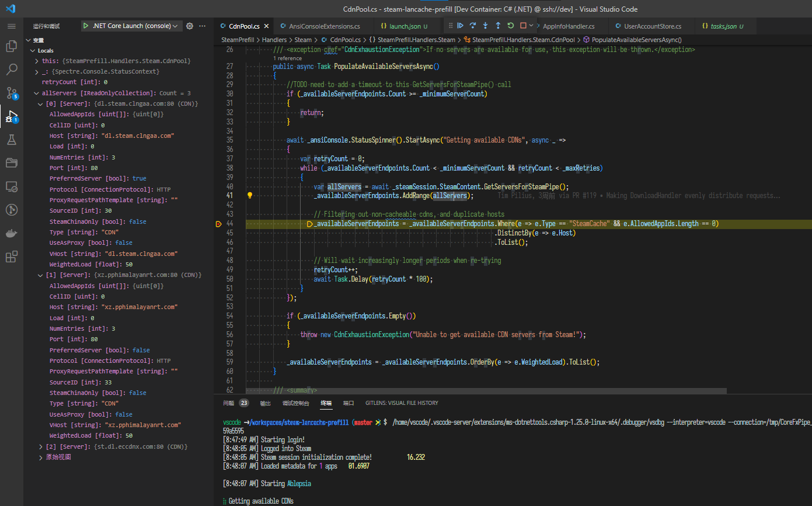Open the launch configuration gear settings
812x506 pixels.
click(x=189, y=26)
